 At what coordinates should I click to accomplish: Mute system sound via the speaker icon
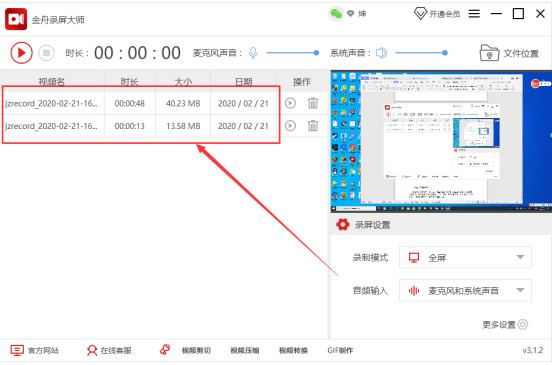(x=381, y=53)
